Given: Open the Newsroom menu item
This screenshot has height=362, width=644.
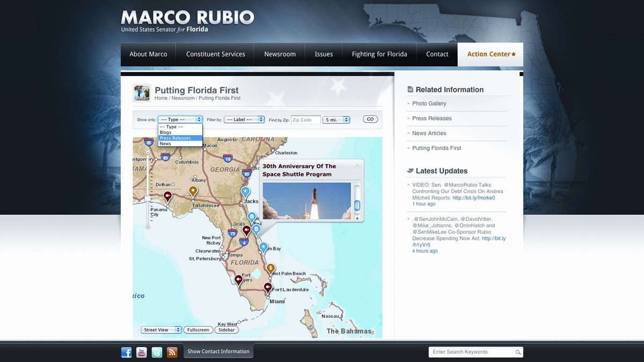Looking at the screenshot, I should point(280,54).
